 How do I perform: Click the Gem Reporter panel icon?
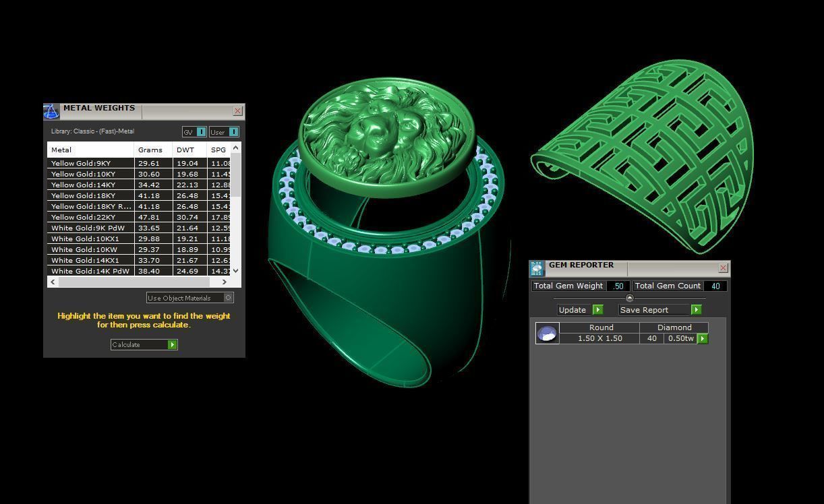point(537,269)
